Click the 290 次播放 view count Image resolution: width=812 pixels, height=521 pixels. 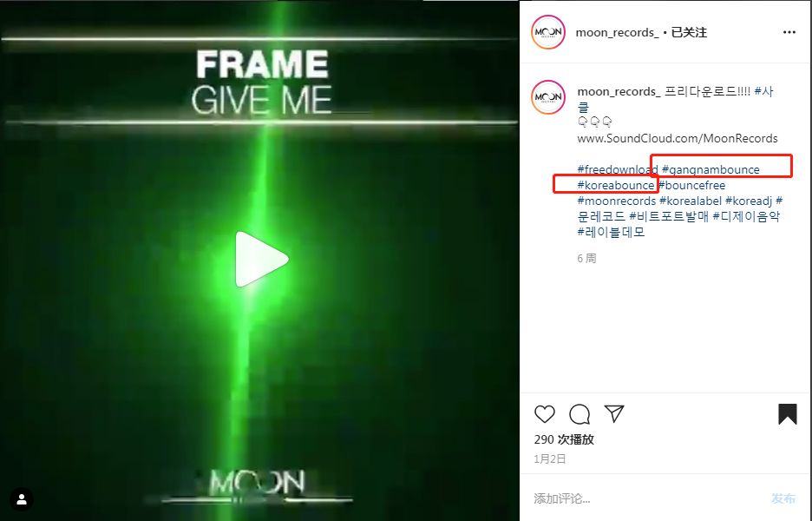pos(564,439)
